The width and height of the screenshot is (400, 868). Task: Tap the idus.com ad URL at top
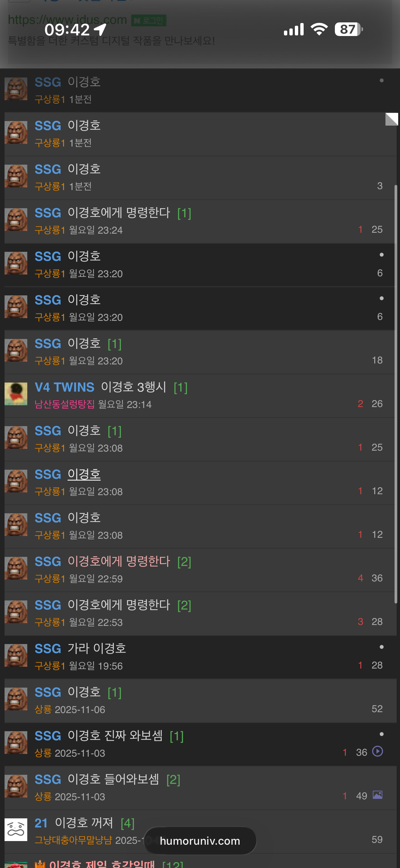(x=68, y=20)
